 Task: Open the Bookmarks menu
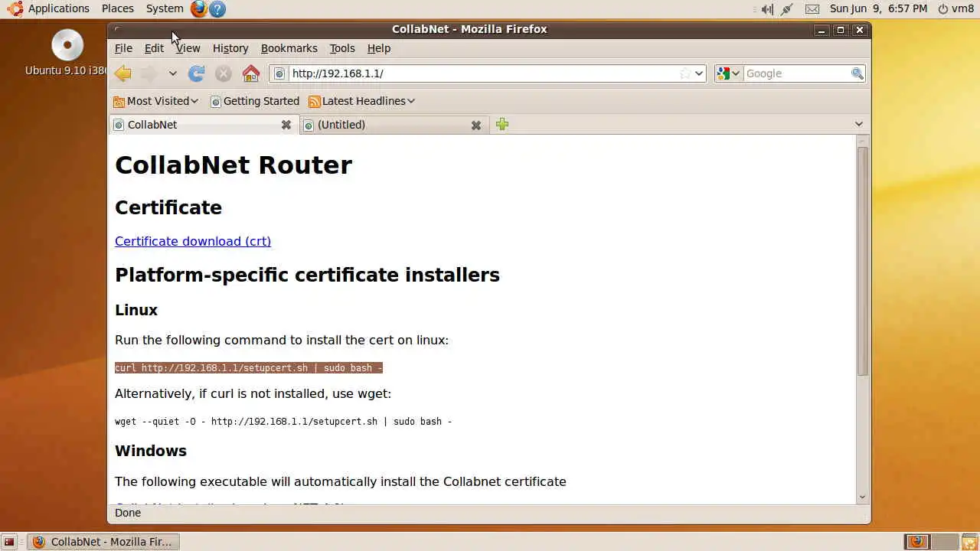point(289,48)
